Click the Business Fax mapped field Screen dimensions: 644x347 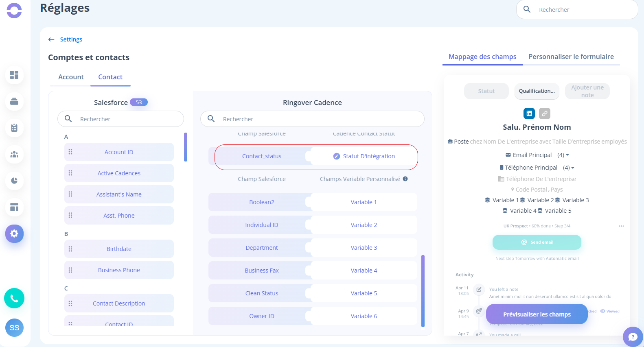point(261,271)
